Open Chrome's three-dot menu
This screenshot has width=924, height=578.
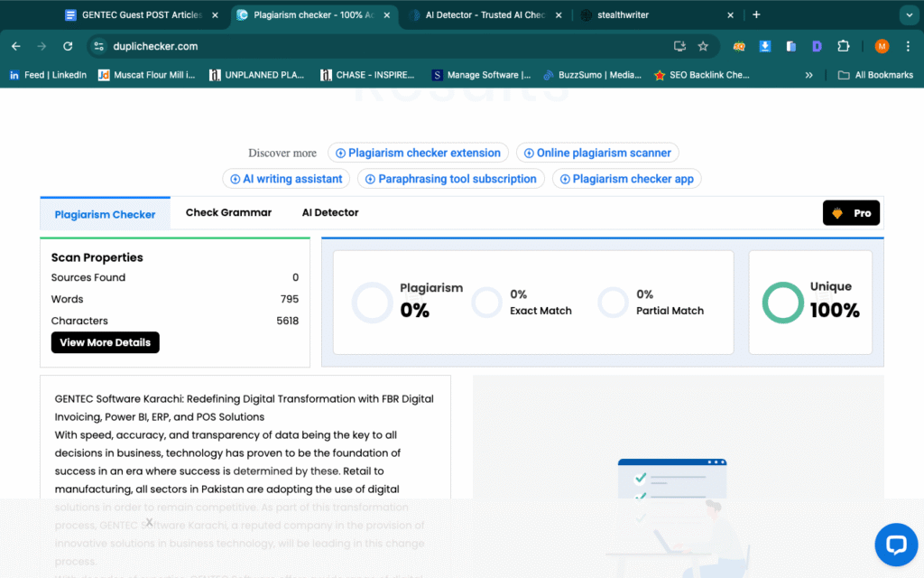tap(908, 46)
